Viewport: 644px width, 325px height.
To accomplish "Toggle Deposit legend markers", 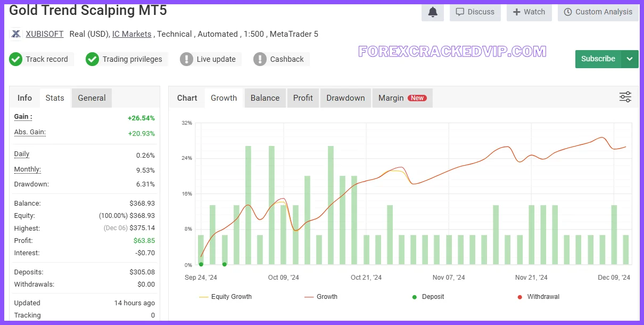I will point(428,297).
